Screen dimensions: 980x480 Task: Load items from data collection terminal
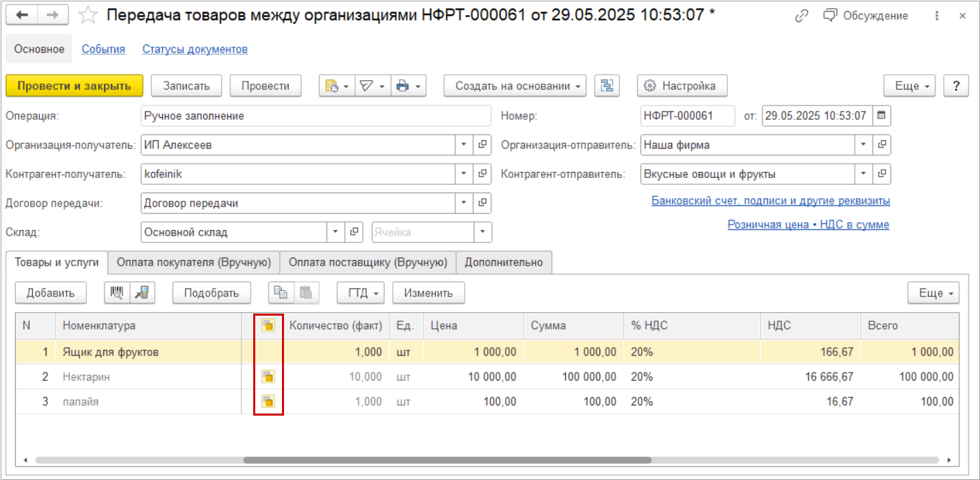click(143, 293)
